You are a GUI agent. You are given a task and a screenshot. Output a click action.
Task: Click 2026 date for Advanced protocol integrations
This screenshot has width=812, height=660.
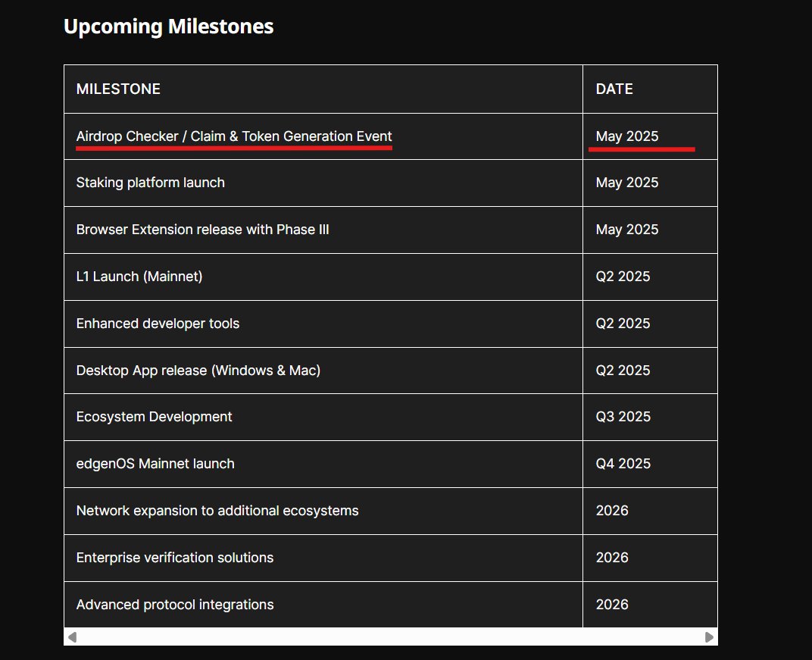pyautogui.click(x=612, y=605)
